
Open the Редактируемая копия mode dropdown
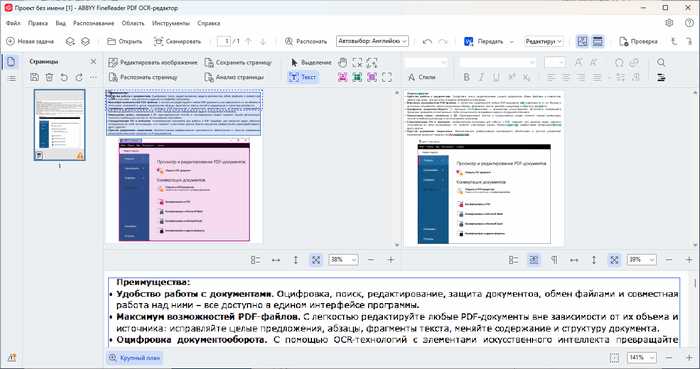pyautogui.click(x=544, y=41)
